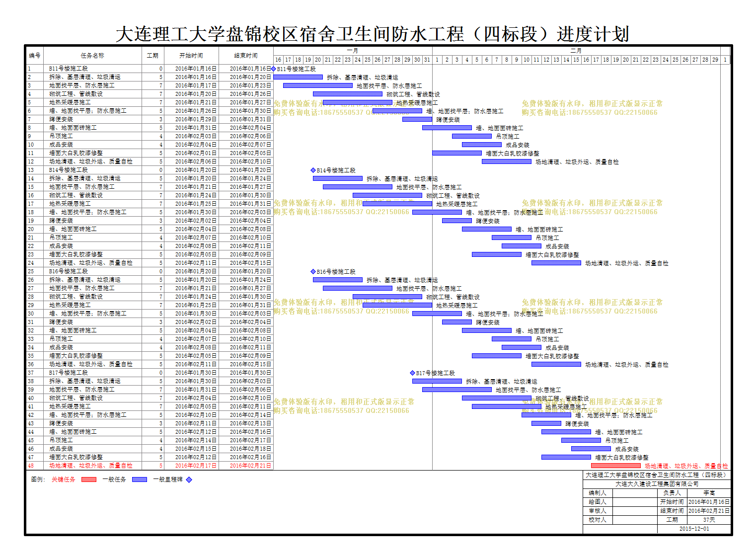Click row 9 start date 2016年02月03日

(x=196, y=136)
